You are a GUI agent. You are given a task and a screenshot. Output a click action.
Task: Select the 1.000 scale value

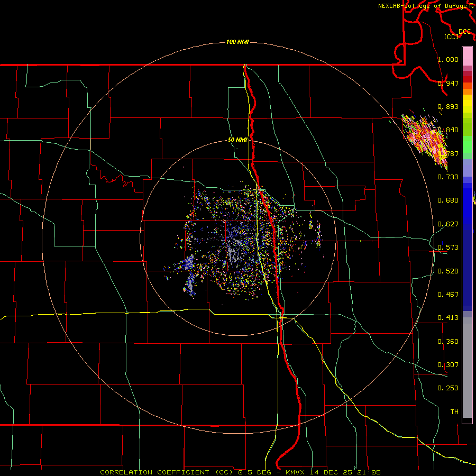click(x=448, y=59)
